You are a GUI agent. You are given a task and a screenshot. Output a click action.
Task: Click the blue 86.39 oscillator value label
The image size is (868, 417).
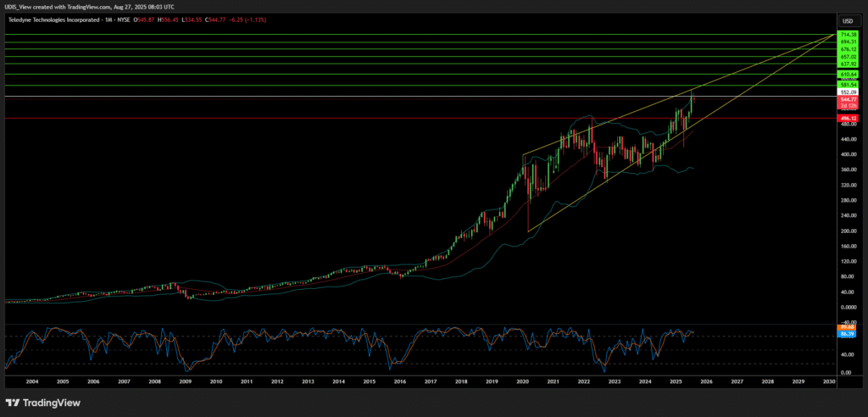[x=846, y=335]
